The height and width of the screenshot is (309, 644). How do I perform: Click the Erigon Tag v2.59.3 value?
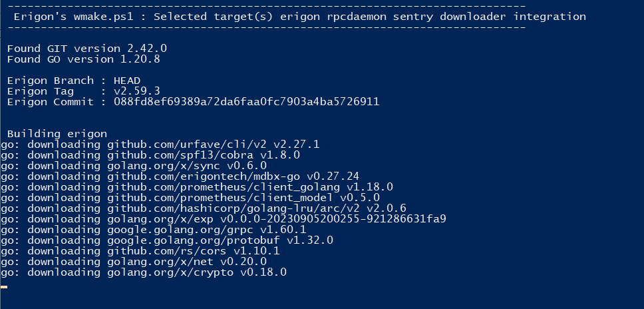[136, 91]
